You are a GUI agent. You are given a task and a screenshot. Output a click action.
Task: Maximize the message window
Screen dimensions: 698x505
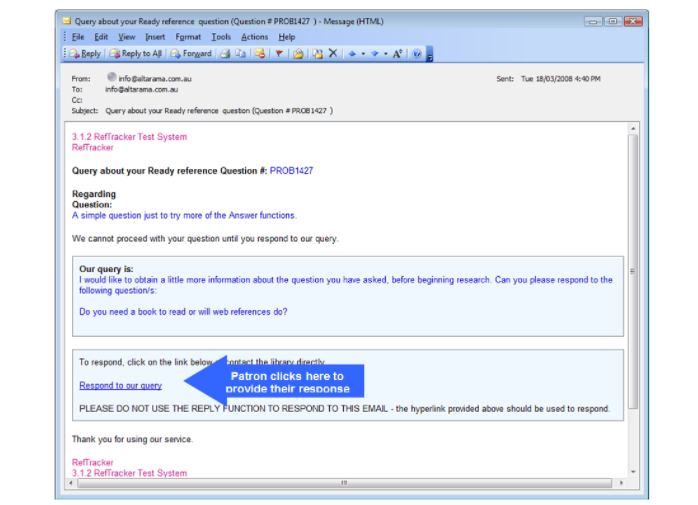pos(613,21)
